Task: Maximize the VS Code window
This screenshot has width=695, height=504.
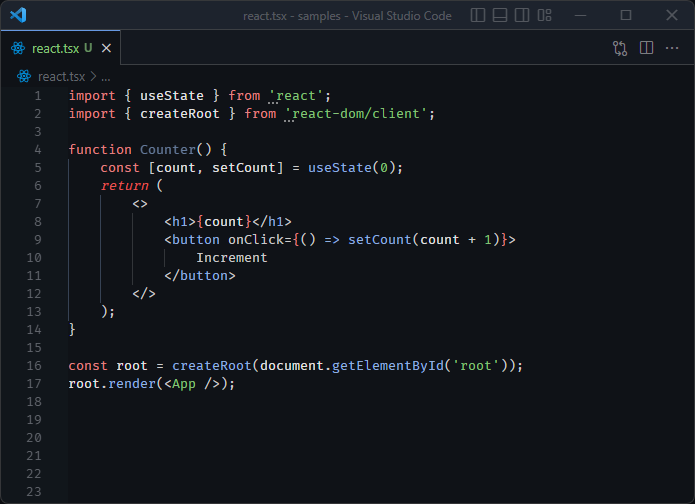Action: pyautogui.click(x=625, y=16)
